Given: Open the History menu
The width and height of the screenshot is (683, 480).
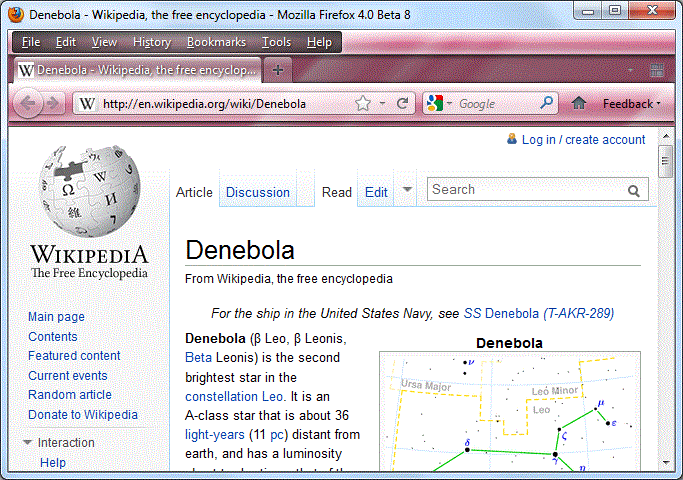Looking at the screenshot, I should [x=152, y=42].
